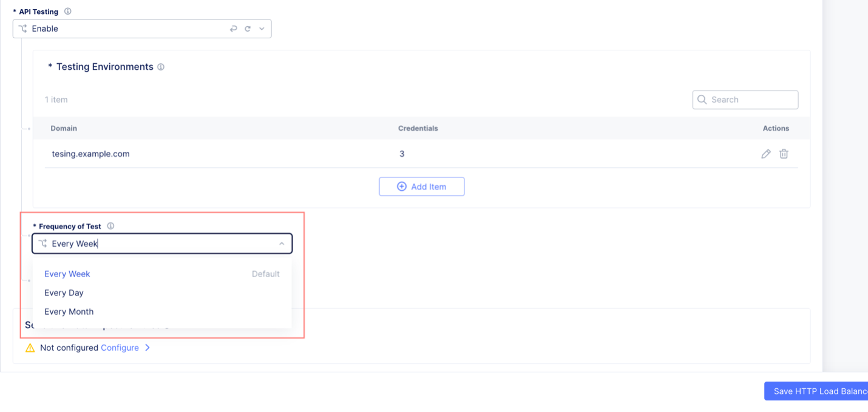Collapse the Frequency of Test dropdown chevron
This screenshot has height=412, width=868.
point(281,243)
